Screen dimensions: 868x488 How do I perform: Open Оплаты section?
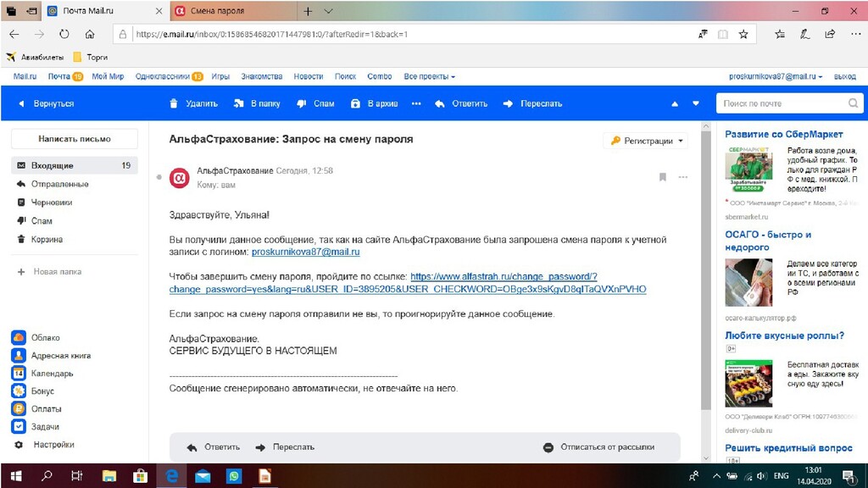(x=36, y=408)
